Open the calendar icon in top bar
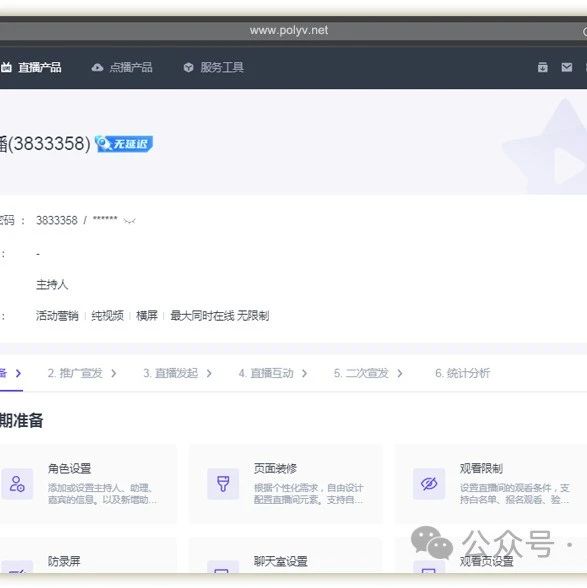 (542, 68)
